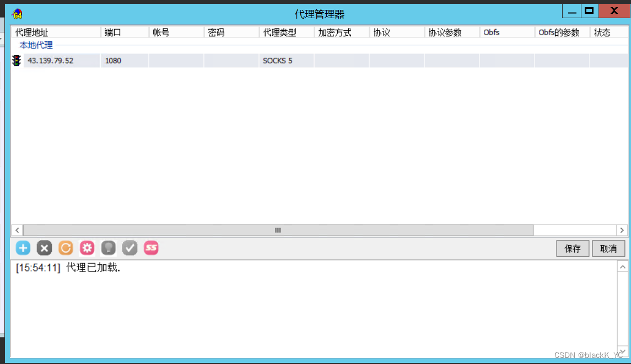This screenshot has height=364, width=631.
Task: Click the pink SS icon
Action: tap(151, 248)
